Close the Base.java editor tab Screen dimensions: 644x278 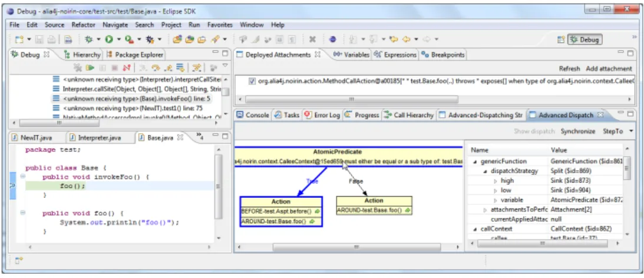(x=180, y=138)
